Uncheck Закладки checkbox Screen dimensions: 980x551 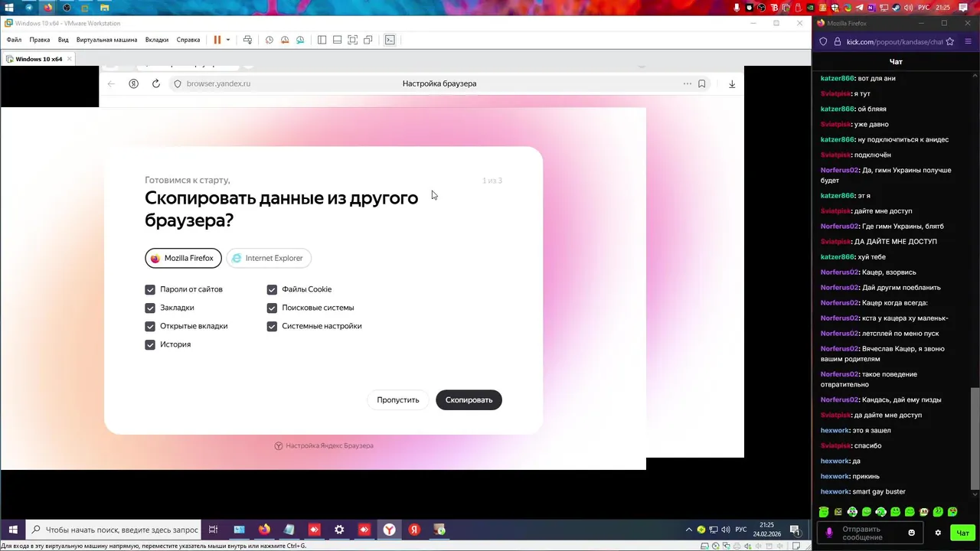(150, 308)
